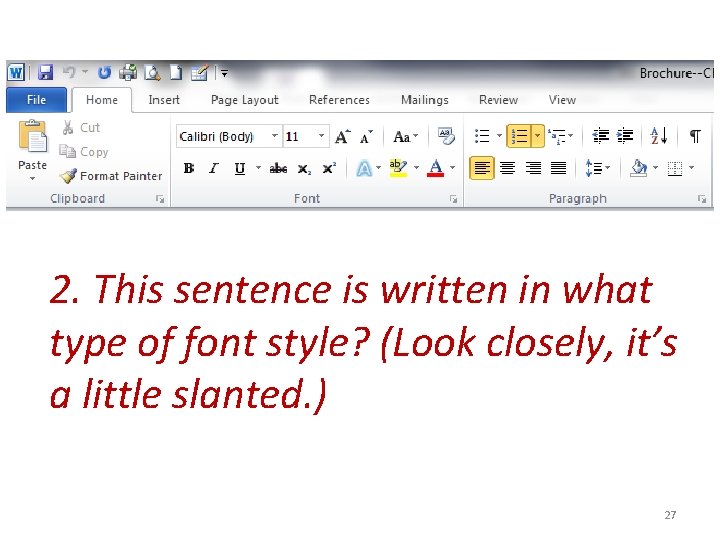Open the undo history dropdown arrow
720x540 pixels.
[x=84, y=72]
